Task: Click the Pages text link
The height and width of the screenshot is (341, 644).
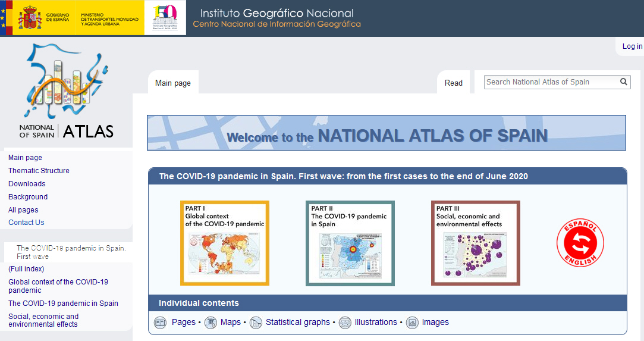Action: 184,322
